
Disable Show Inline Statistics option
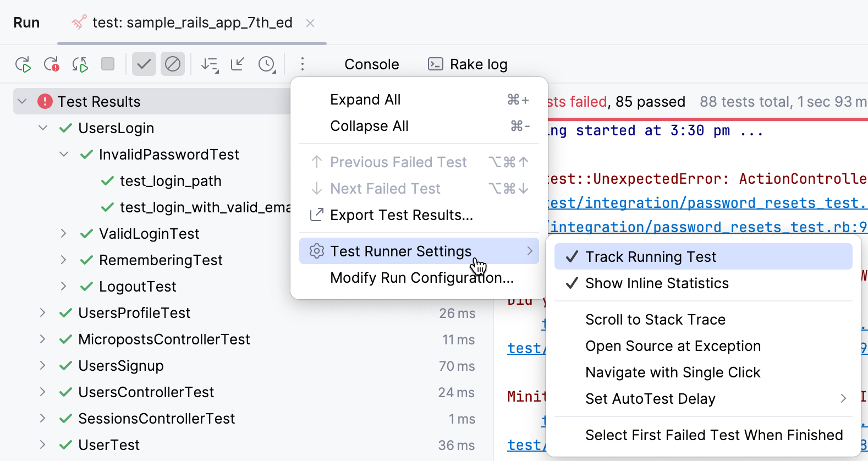[x=657, y=283]
